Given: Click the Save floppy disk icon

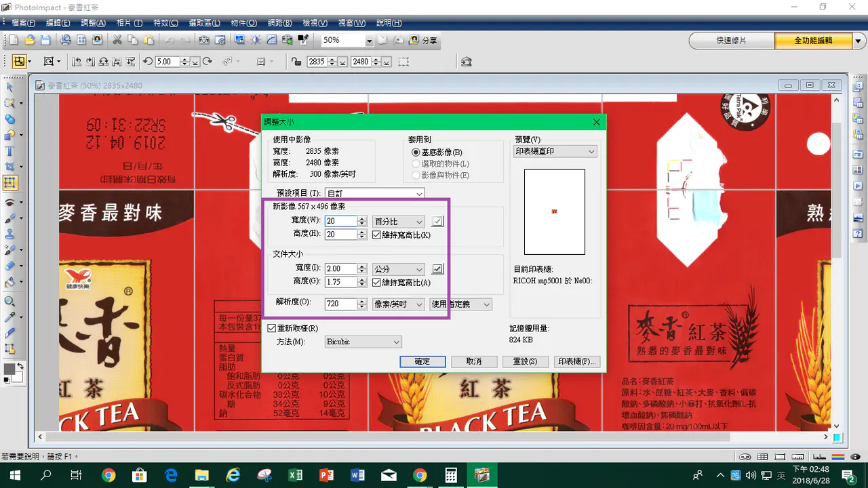Looking at the screenshot, I should click(45, 40).
